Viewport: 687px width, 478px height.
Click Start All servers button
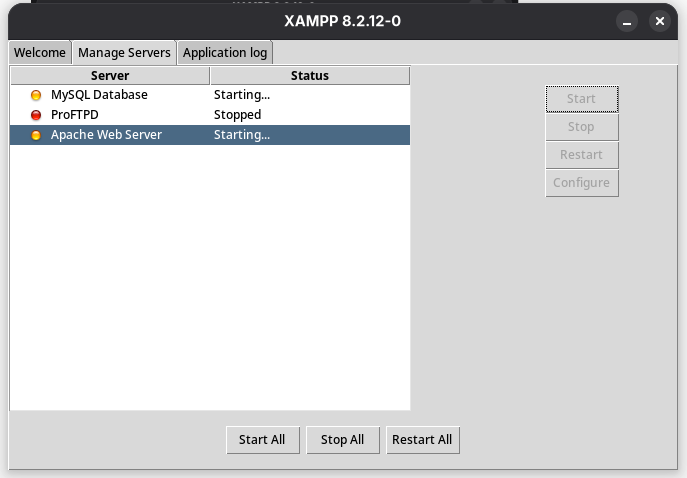(263, 440)
